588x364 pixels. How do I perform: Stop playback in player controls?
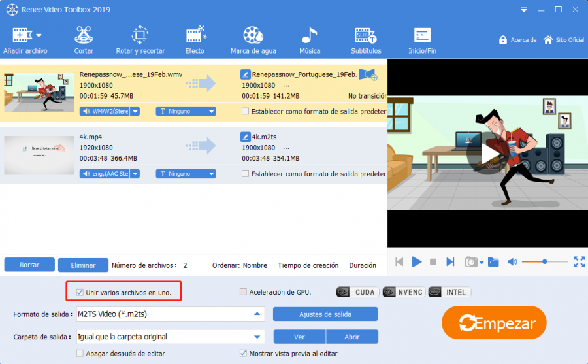(x=433, y=261)
